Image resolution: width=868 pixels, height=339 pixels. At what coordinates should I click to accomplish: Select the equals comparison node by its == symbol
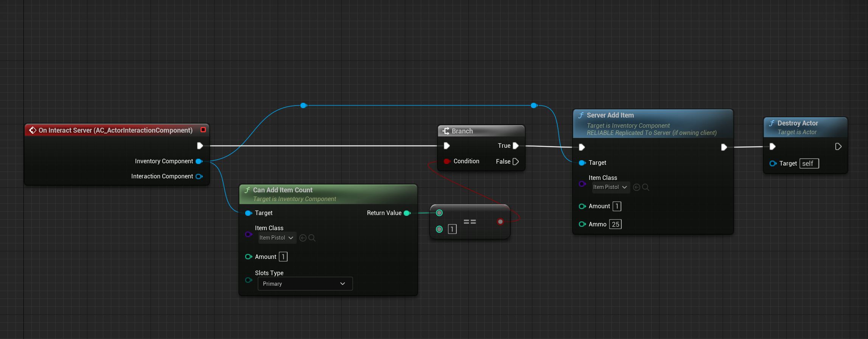470,222
